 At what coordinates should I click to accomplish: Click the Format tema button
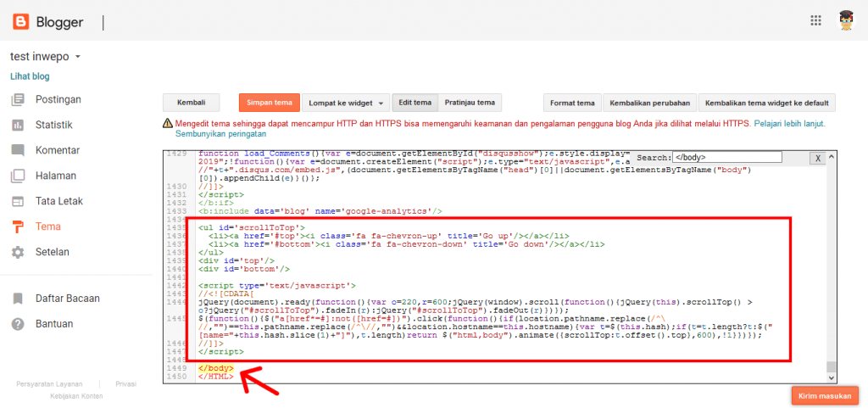pyautogui.click(x=572, y=103)
